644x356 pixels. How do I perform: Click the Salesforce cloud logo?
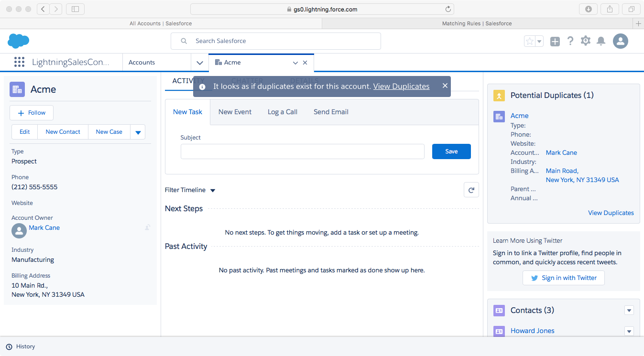[x=19, y=41]
